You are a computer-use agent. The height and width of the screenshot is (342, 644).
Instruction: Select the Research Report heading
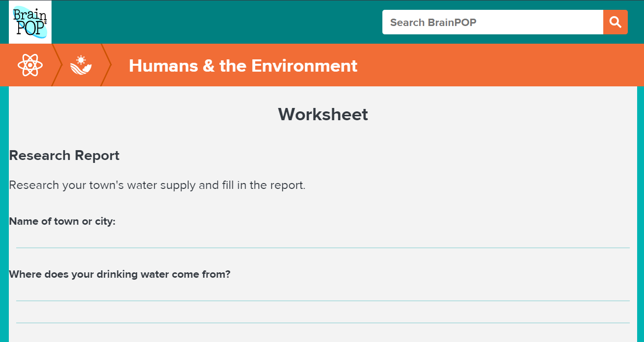coord(64,156)
